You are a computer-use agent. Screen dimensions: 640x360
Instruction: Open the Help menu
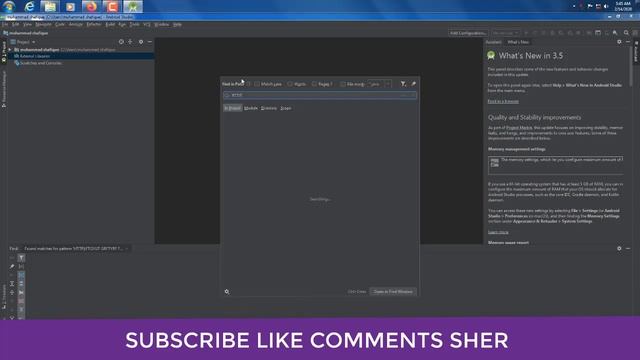click(x=177, y=24)
